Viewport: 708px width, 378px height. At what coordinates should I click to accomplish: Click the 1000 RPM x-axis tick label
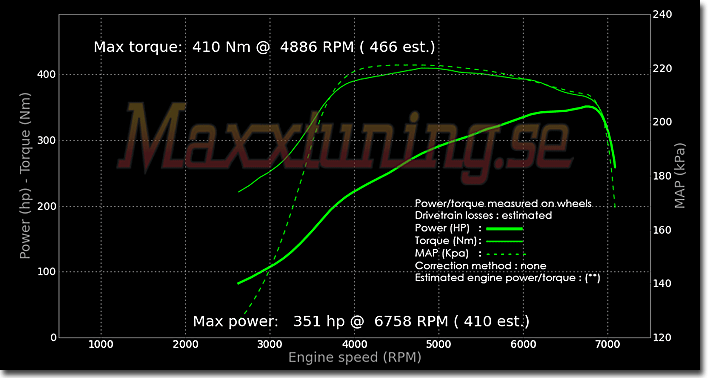pyautogui.click(x=101, y=345)
